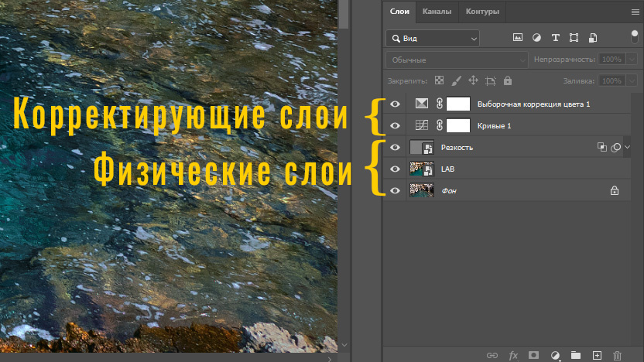Hide the Фон layer

[395, 190]
